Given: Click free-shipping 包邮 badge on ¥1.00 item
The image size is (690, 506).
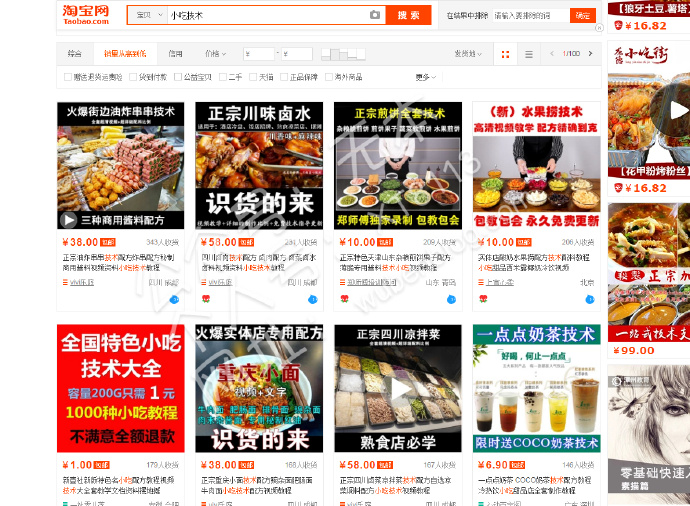Looking at the screenshot, I should pos(101,465).
